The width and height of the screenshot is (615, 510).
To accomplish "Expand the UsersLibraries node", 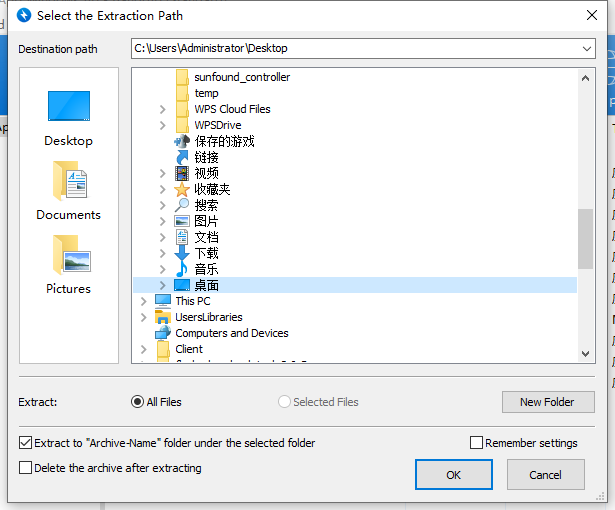I will [144, 317].
